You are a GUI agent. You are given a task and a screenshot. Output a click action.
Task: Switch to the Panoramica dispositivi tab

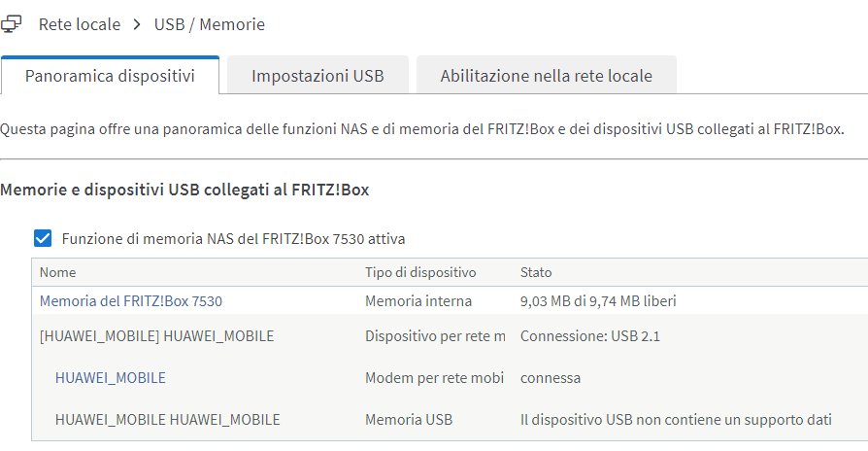pyautogui.click(x=110, y=76)
